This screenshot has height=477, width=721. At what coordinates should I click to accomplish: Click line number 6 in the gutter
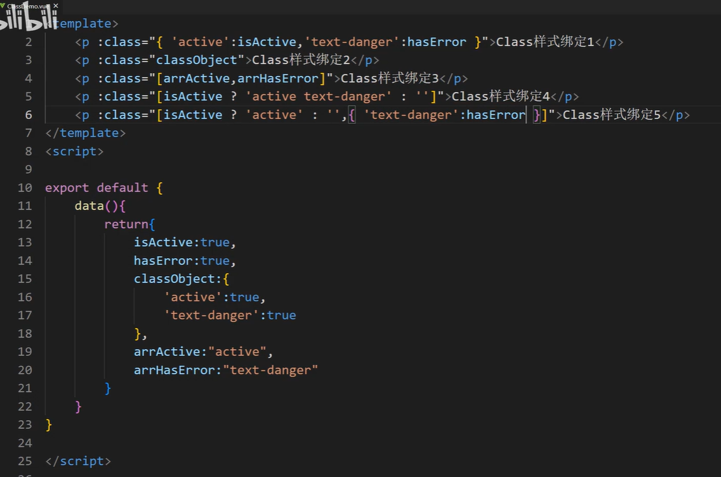[x=29, y=115]
